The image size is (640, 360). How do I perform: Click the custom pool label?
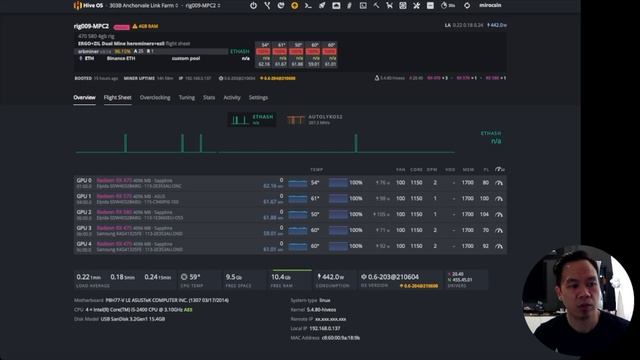[186, 58]
